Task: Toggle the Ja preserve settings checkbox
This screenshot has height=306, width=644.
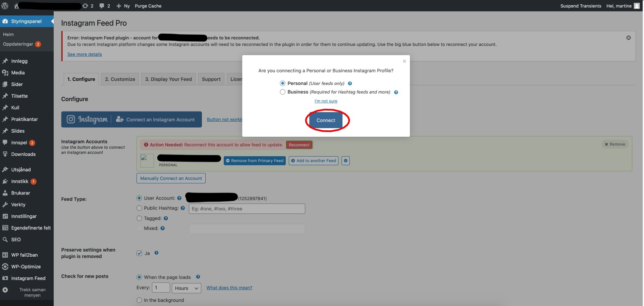Action: point(139,253)
